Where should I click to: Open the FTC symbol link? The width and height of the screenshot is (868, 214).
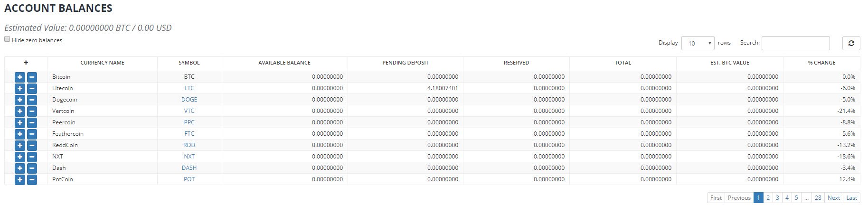point(189,134)
